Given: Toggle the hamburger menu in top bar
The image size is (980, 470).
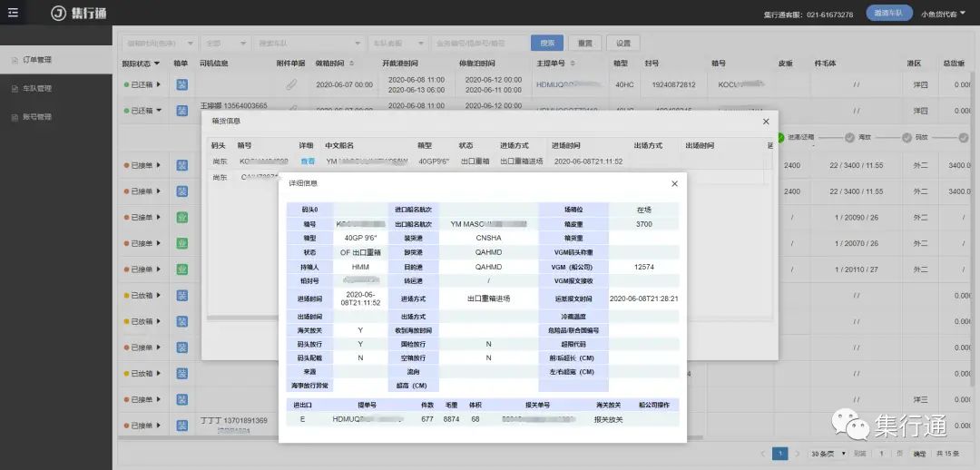Looking at the screenshot, I should [x=13, y=13].
